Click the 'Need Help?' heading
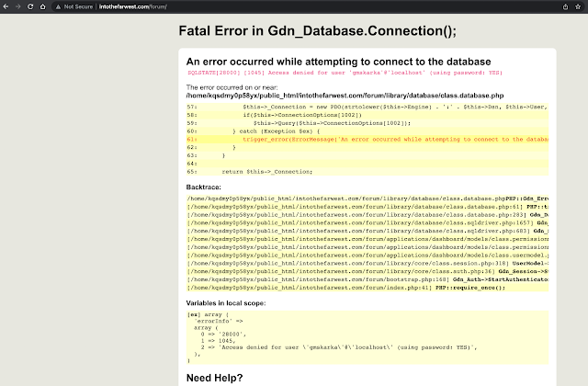The width and height of the screenshot is (588, 386). pyautogui.click(x=214, y=378)
